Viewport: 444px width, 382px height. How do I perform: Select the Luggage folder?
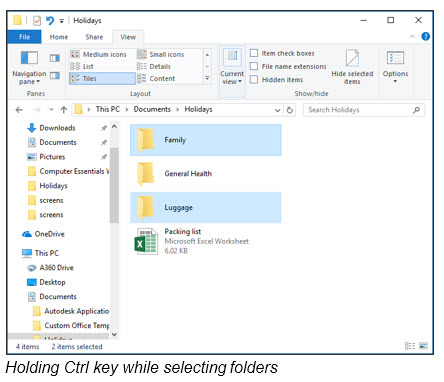(x=206, y=207)
